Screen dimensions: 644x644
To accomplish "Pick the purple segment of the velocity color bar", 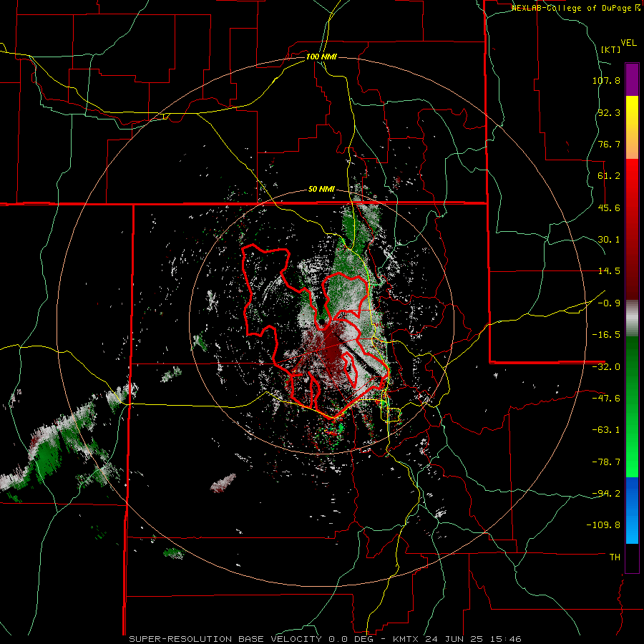I will point(632,79).
